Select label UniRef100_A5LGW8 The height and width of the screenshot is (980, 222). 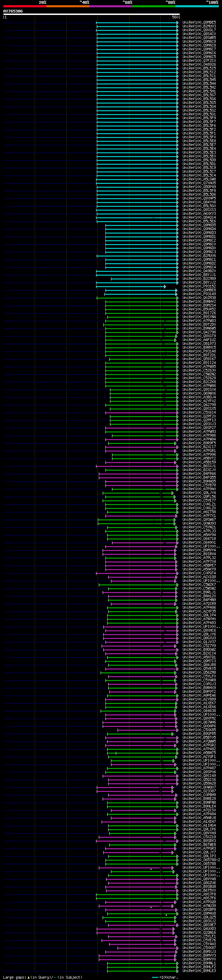point(199,179)
